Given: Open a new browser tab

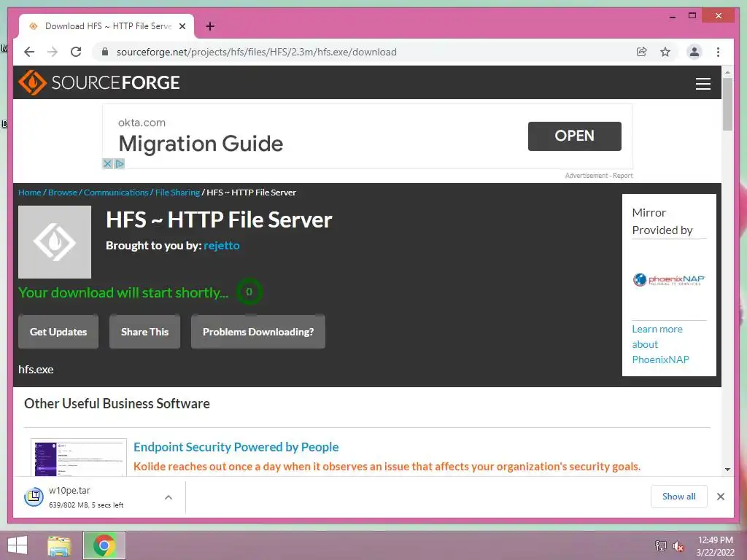Looking at the screenshot, I should pos(210,26).
